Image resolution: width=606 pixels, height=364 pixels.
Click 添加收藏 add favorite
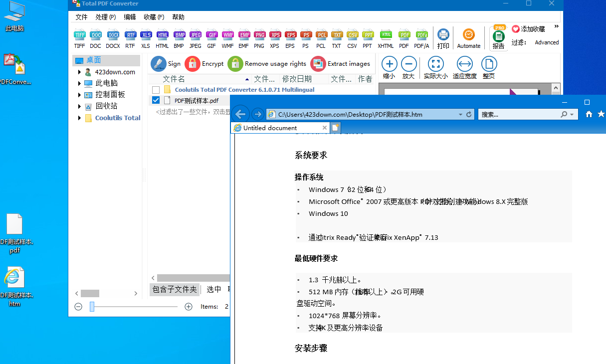(528, 29)
